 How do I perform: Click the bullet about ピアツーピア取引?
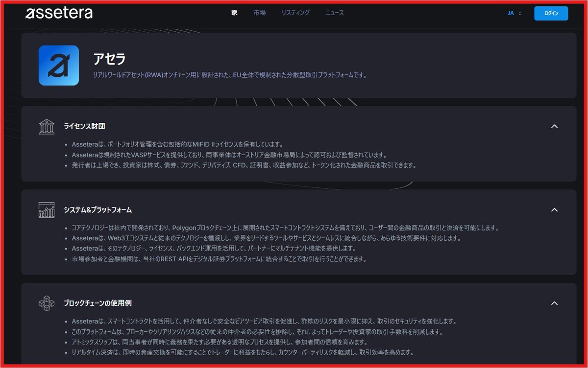264,322
